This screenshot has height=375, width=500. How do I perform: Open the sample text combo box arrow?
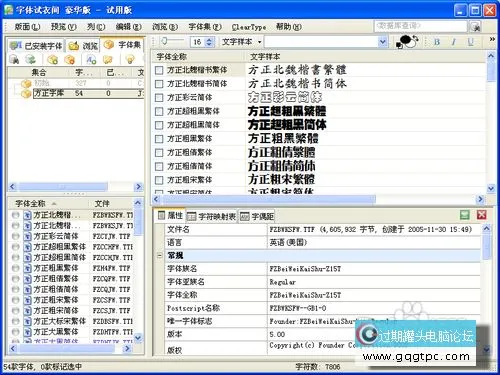click(383, 42)
